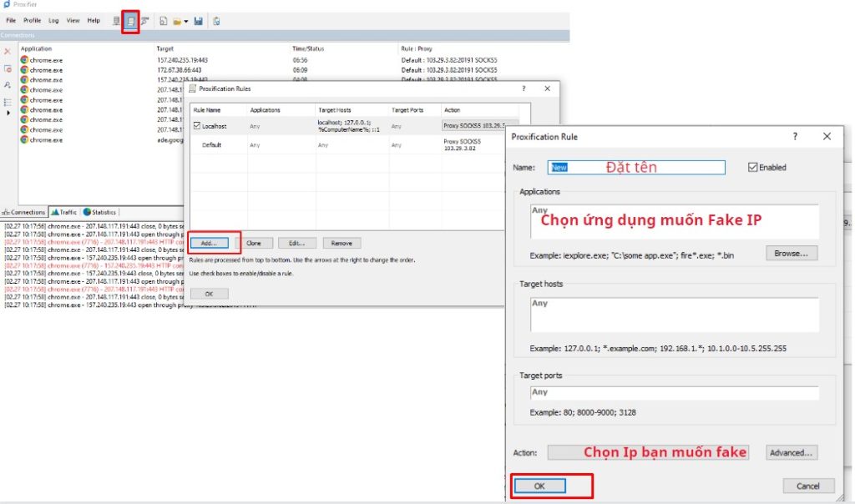Image resolution: width=855 pixels, height=504 pixels.
Task: Switch to the Statistics tab
Action: pos(99,212)
